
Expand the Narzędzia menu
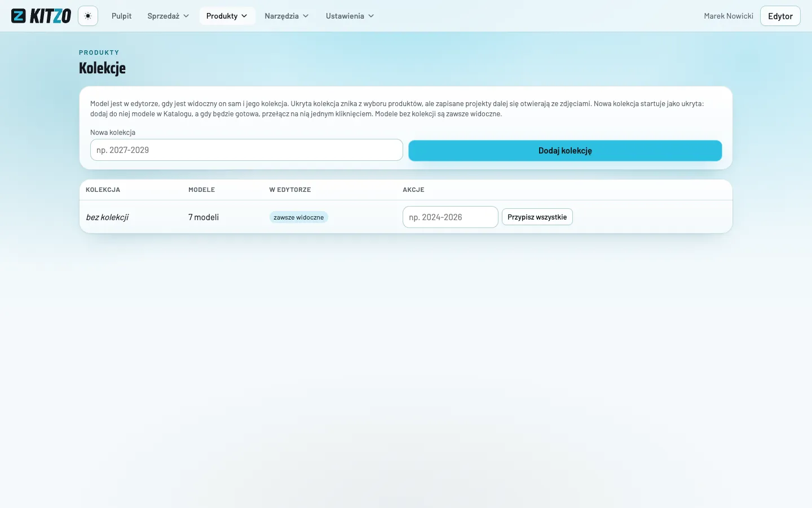coord(286,16)
